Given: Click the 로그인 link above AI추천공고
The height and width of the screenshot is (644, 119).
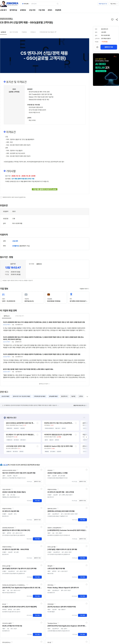Looking at the screenshot, I should click(x=5, y=465).
